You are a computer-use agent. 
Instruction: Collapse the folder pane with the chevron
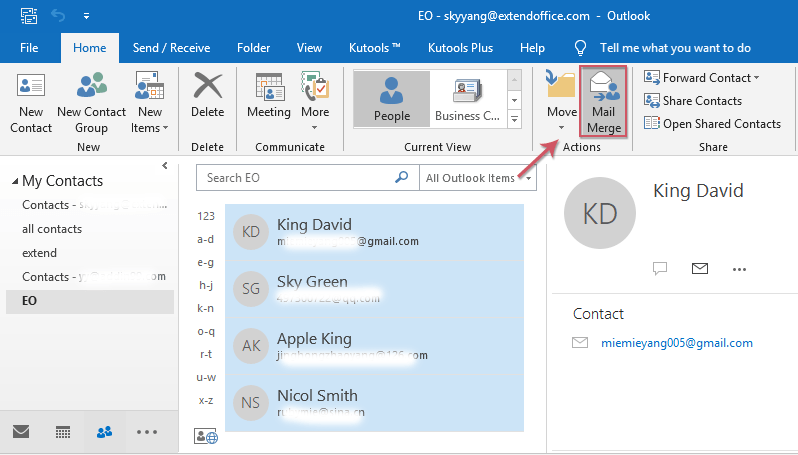pos(165,165)
